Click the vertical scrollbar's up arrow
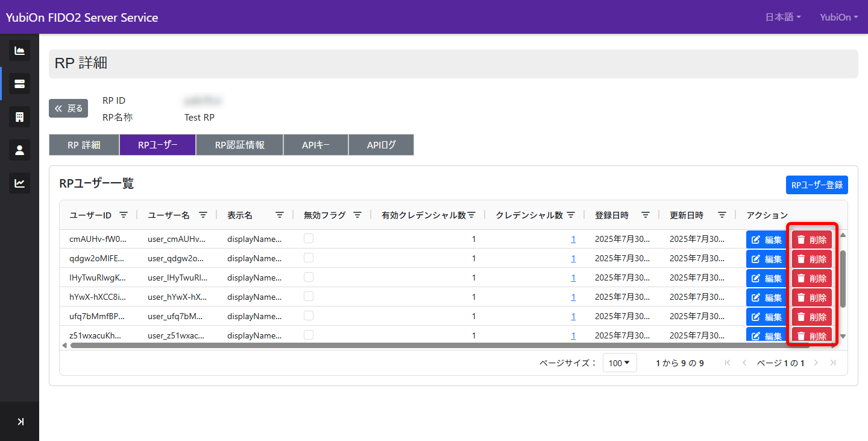The height and width of the screenshot is (441, 868). click(843, 235)
